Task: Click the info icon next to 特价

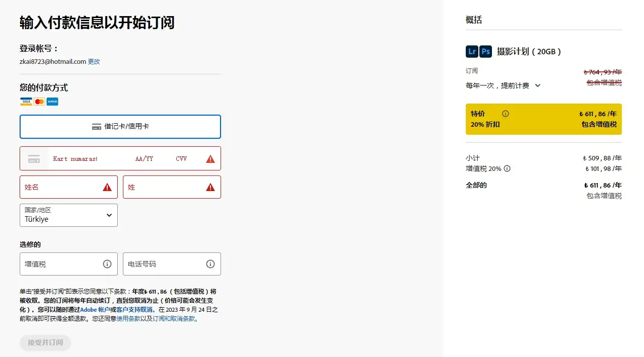Action: pyautogui.click(x=506, y=114)
